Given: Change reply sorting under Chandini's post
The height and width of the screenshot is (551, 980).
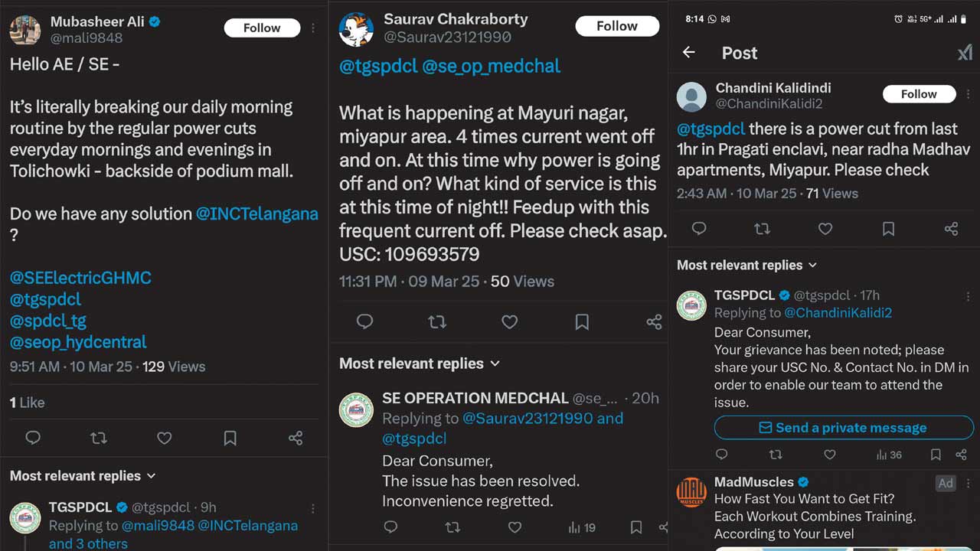Looking at the screenshot, I should coord(746,266).
